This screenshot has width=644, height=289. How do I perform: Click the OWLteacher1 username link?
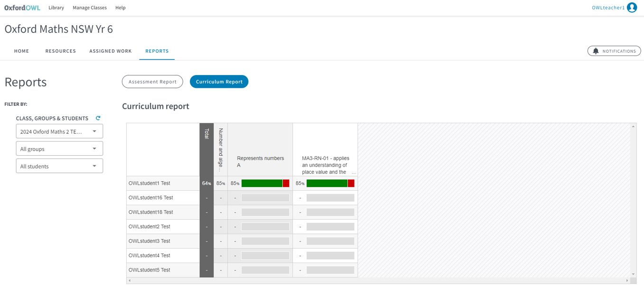pyautogui.click(x=608, y=8)
